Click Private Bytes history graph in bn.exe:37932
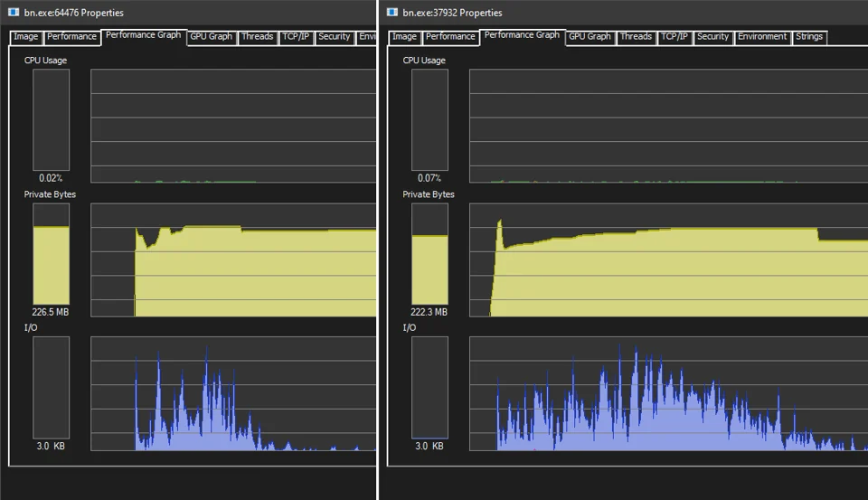This screenshot has height=500, width=868. 669,259
